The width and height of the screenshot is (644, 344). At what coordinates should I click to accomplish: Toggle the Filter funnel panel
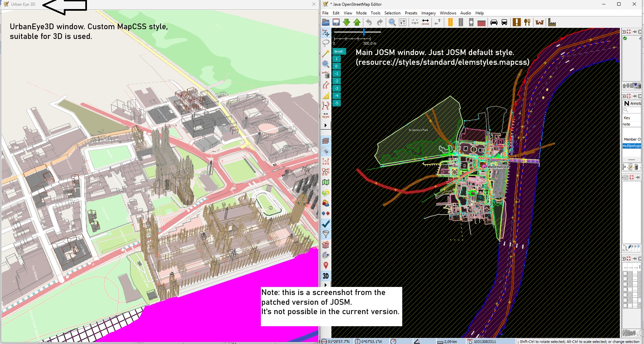coord(326,234)
